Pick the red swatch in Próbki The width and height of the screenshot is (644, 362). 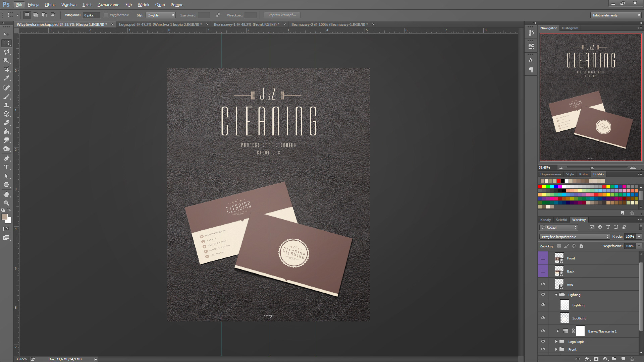(540, 186)
